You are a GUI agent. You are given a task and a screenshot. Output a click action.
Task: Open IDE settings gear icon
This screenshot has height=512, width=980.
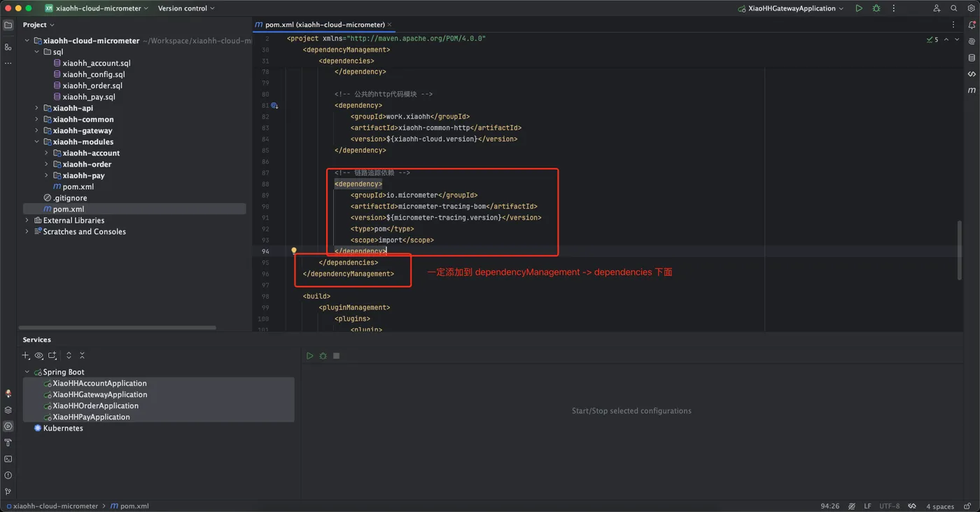[971, 8]
